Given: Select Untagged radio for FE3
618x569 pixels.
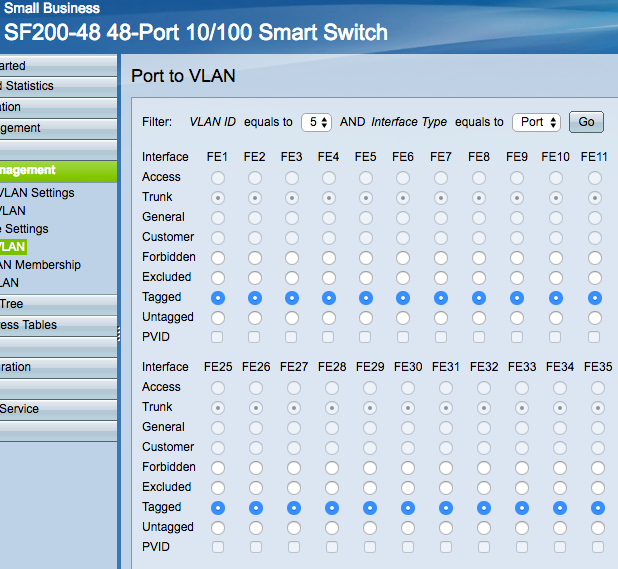Looking at the screenshot, I should (292, 318).
